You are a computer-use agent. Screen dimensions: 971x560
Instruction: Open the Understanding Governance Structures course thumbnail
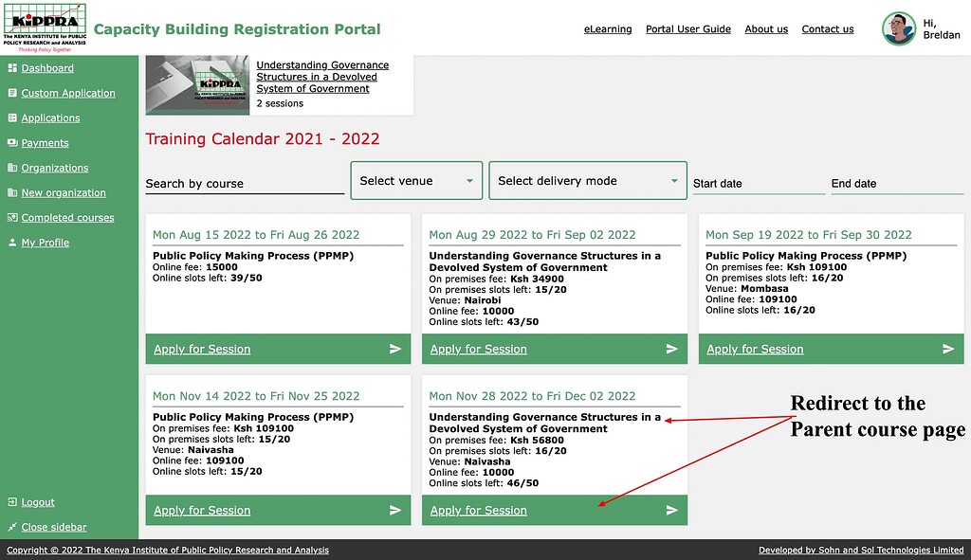(196, 83)
